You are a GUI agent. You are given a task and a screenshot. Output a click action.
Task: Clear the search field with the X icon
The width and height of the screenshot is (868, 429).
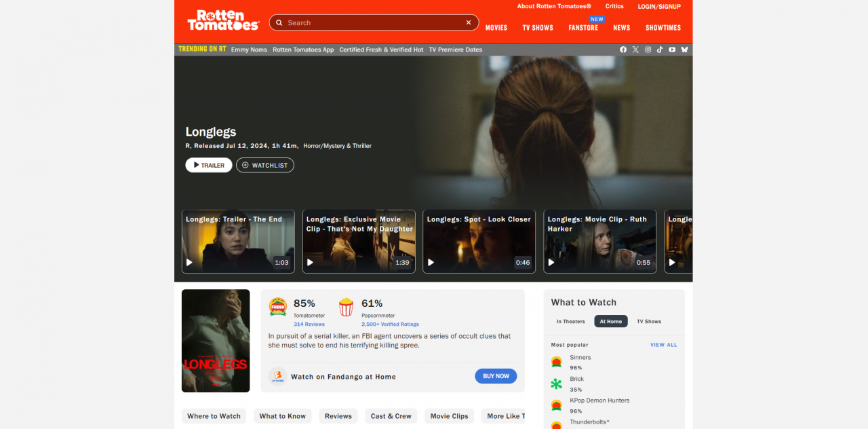coord(468,22)
